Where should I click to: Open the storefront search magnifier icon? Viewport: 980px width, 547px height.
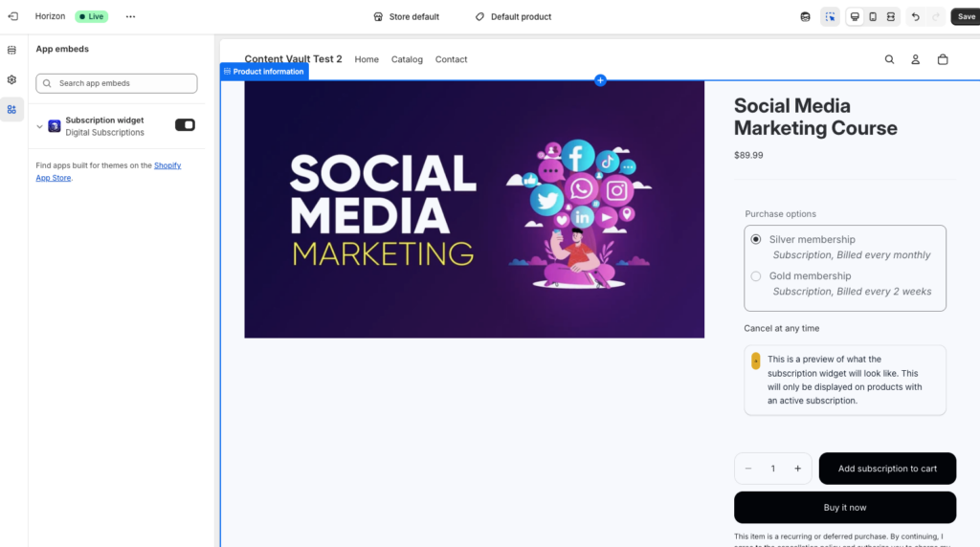pos(889,59)
